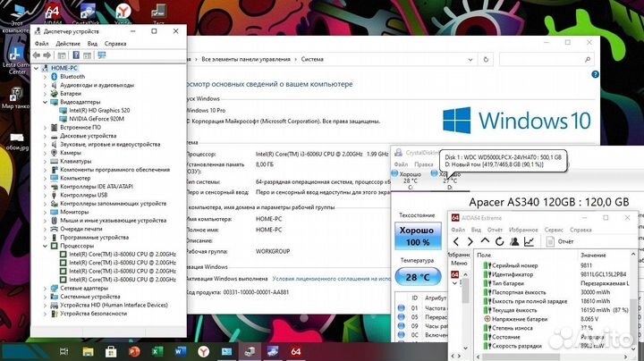
Task: Click the refresh button in System window
Action: pyautogui.click(x=486, y=60)
